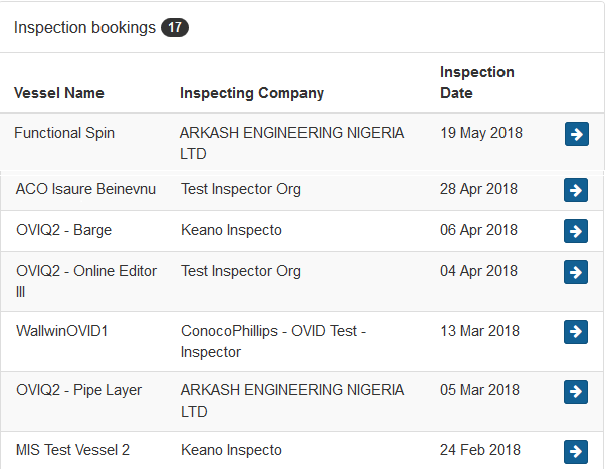This screenshot has width=606, height=469.
Task: Select the WallwinOVID1 vessel name
Action: click(62, 331)
